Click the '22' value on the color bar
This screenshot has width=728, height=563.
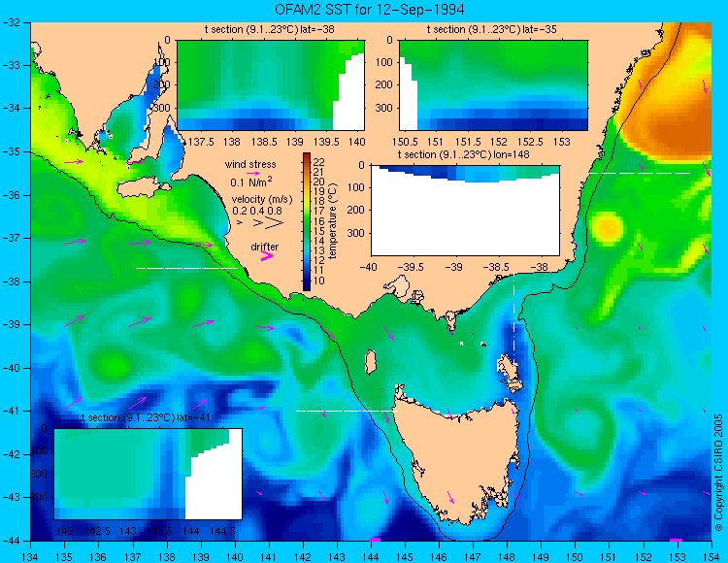pos(319,162)
